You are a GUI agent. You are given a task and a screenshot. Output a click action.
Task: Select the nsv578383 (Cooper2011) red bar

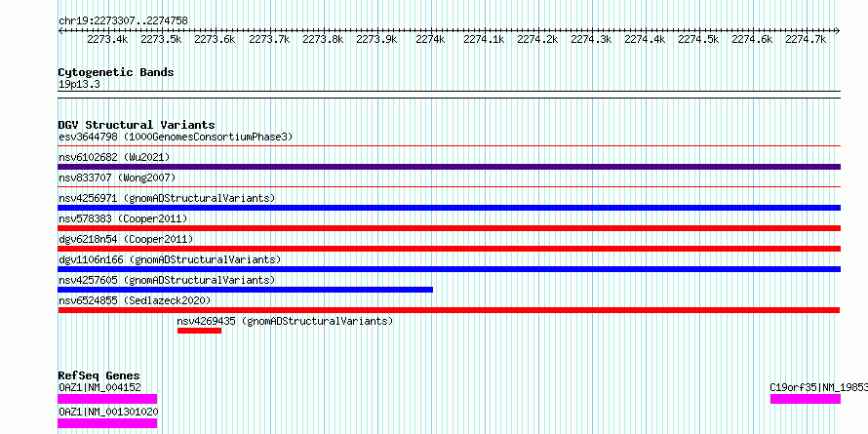450,228
